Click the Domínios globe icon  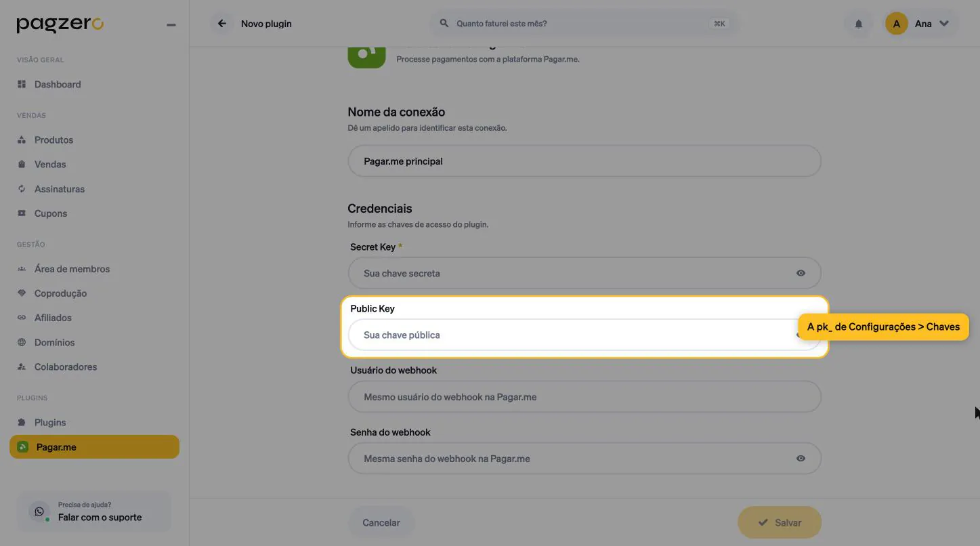(22, 342)
